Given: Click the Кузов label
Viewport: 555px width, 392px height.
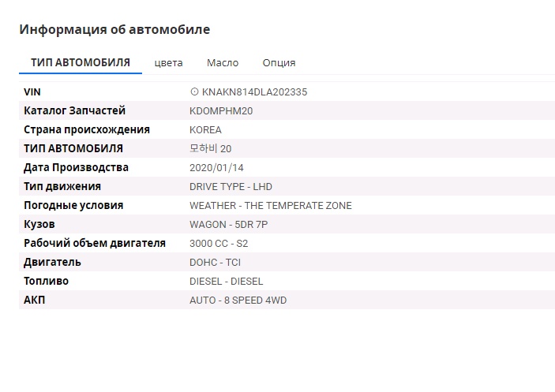Looking at the screenshot, I should pos(39,225).
